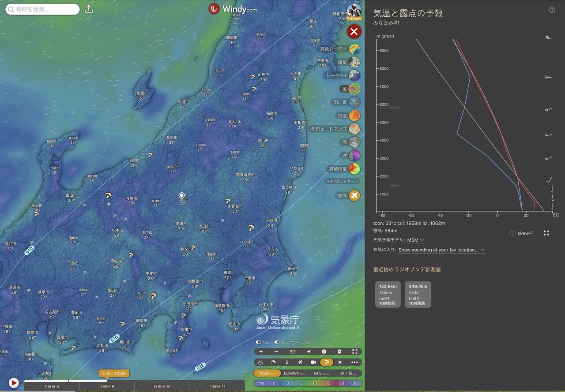The width and height of the screenshot is (565, 392).
Task: Open the three-dots more POI options
Action: pos(354,362)
